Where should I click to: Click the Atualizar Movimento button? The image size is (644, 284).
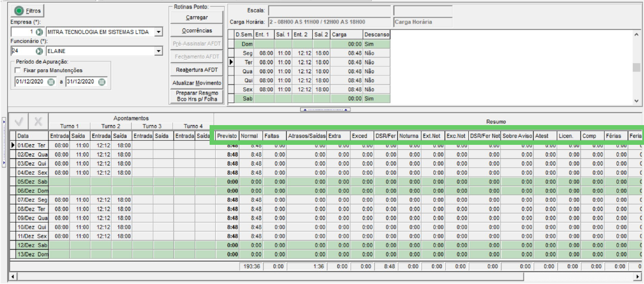(x=197, y=83)
